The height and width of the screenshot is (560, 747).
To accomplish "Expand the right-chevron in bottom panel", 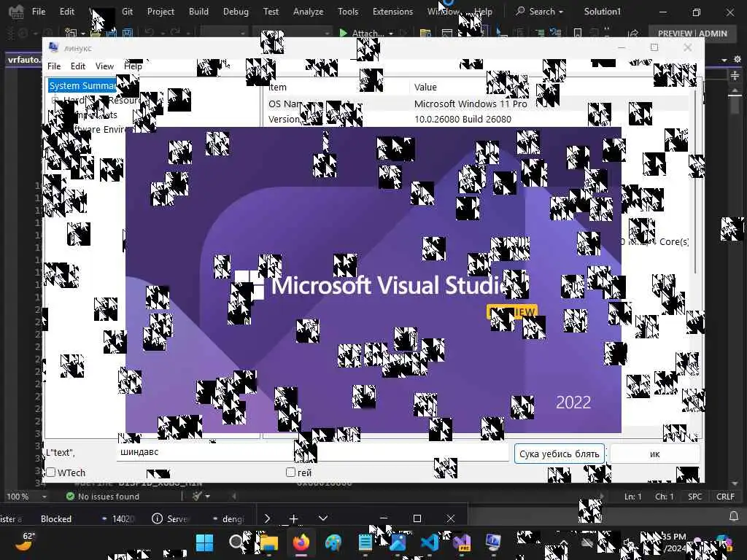I will coord(267,518).
